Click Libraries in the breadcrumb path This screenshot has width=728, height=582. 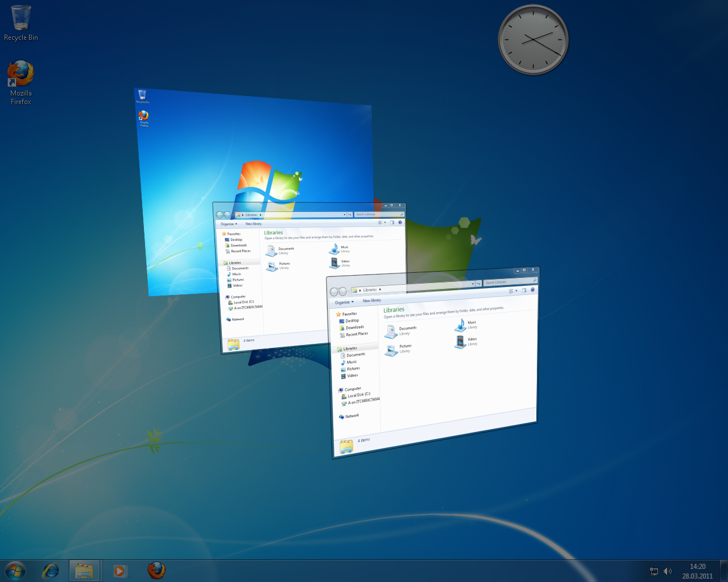(x=369, y=289)
